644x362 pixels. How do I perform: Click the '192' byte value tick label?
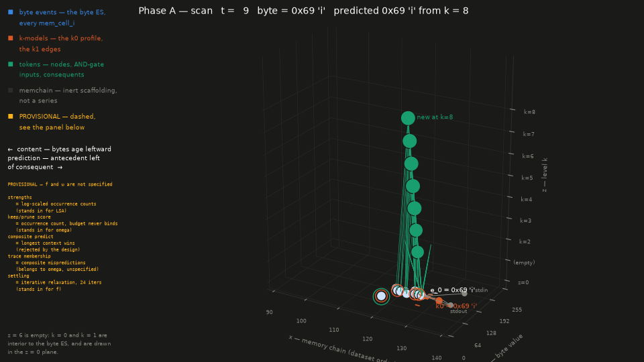(504, 321)
